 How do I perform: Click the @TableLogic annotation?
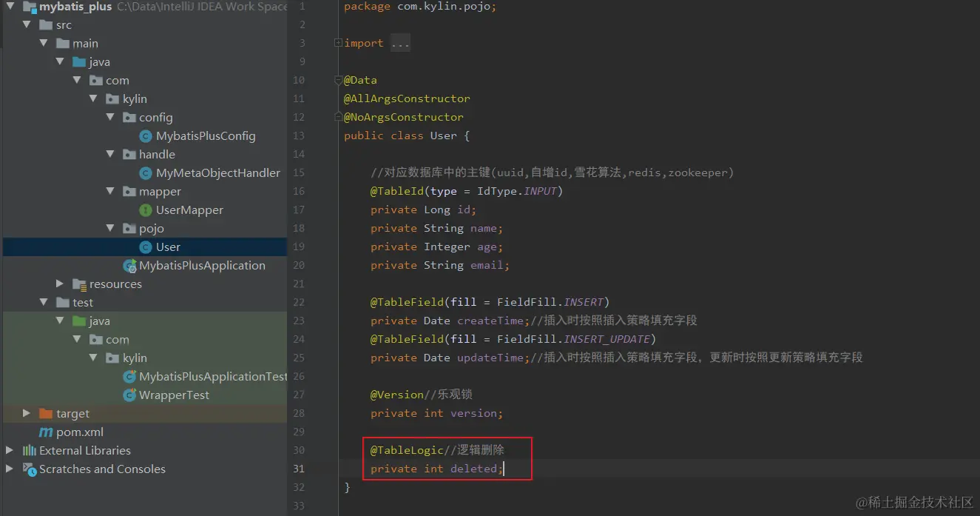click(407, 450)
